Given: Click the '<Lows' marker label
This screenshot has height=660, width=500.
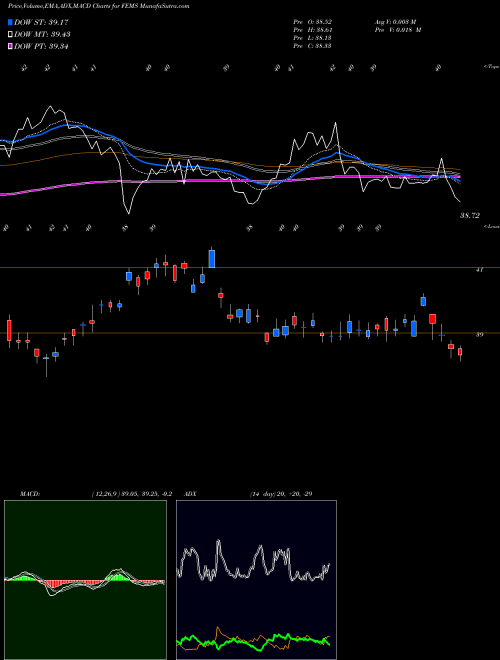Looking at the screenshot, I should (491, 226).
